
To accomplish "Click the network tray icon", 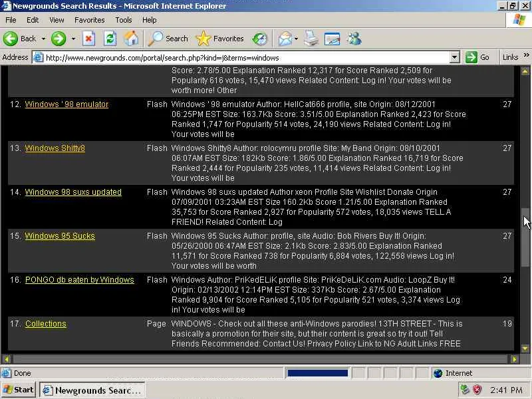I will pos(464,390).
